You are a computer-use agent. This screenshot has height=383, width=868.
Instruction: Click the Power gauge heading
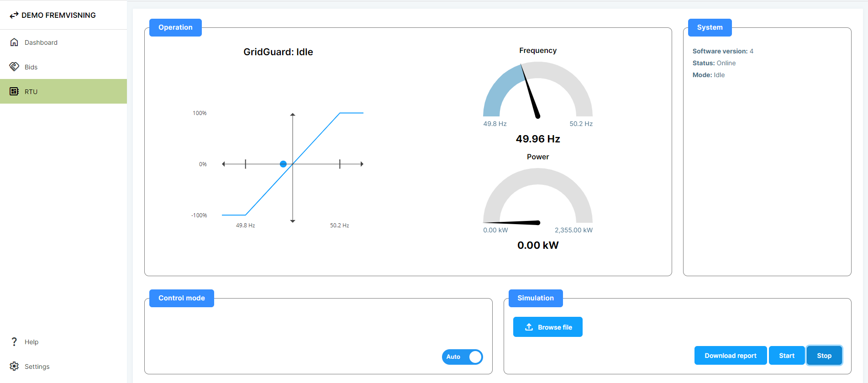point(538,157)
